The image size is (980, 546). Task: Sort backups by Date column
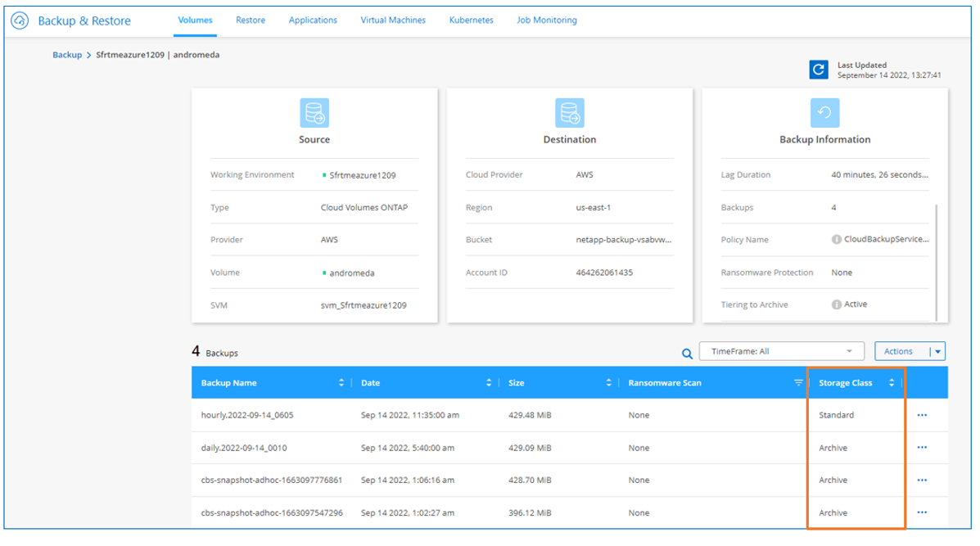489,383
